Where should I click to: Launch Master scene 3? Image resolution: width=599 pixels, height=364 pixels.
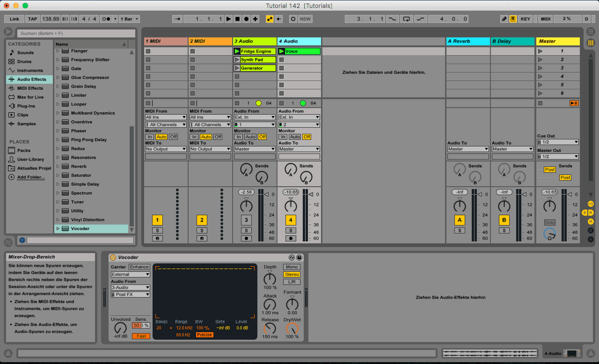[x=541, y=68]
